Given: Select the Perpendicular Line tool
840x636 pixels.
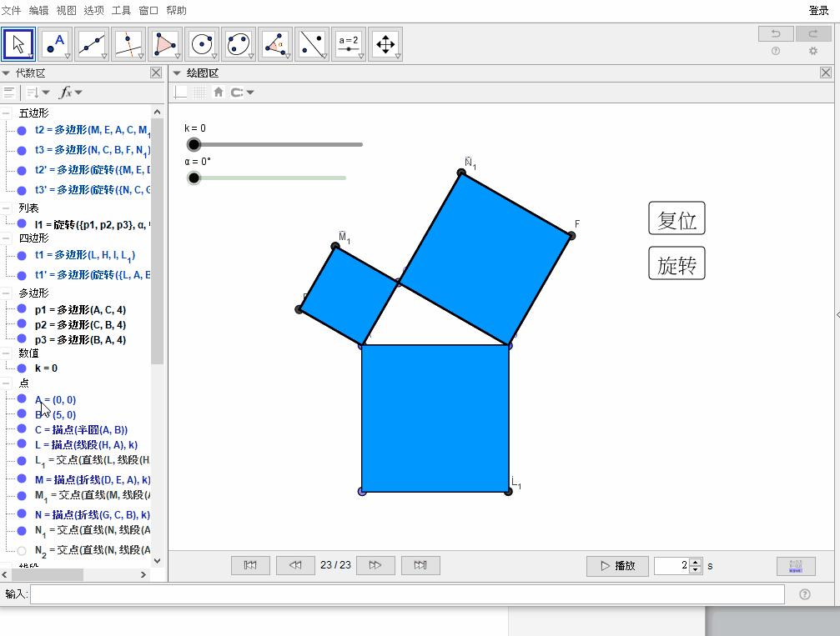Looking at the screenshot, I should pos(128,44).
